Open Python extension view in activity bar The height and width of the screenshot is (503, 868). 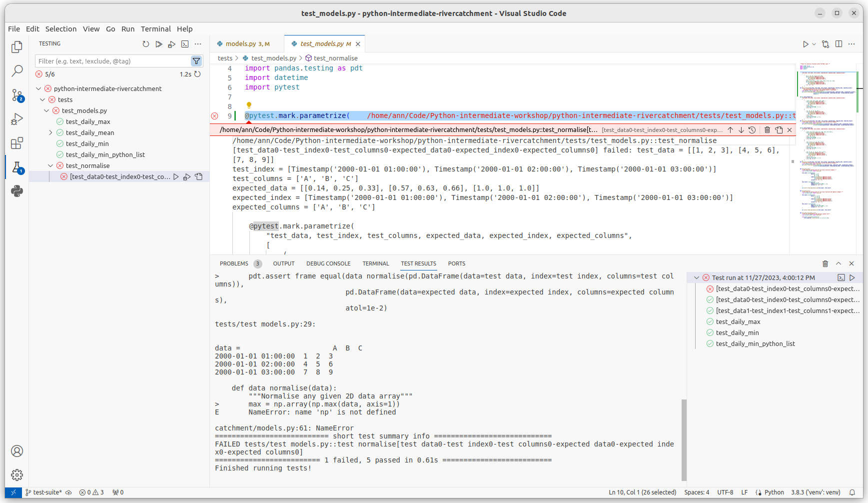pyautogui.click(x=17, y=191)
